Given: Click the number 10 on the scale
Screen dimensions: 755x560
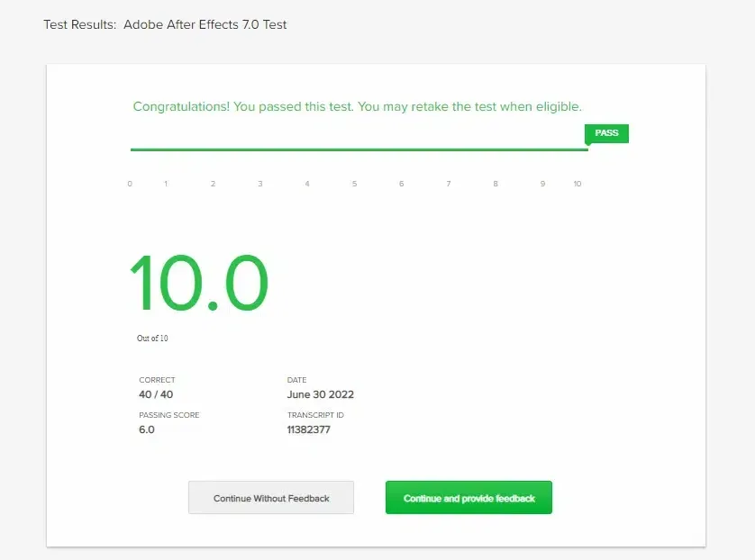Looking at the screenshot, I should click(x=578, y=184).
